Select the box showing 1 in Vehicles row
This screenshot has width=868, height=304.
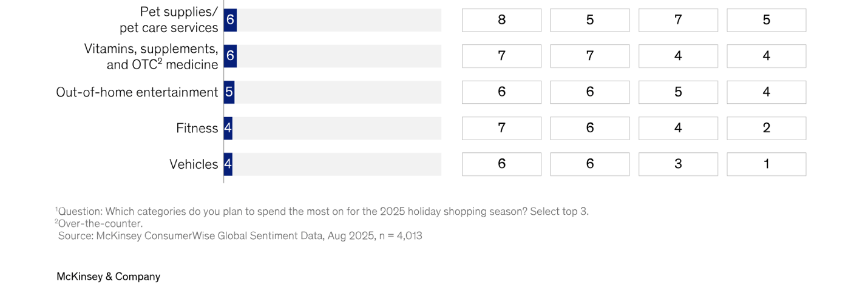click(766, 164)
